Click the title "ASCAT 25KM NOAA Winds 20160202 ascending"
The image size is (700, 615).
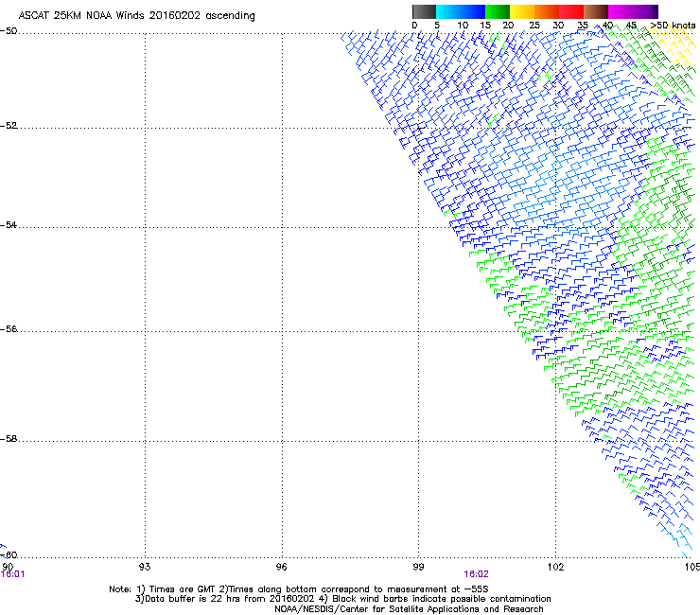point(136,15)
